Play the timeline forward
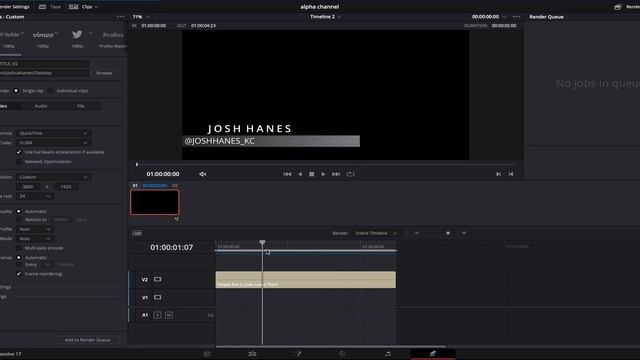 click(x=323, y=174)
